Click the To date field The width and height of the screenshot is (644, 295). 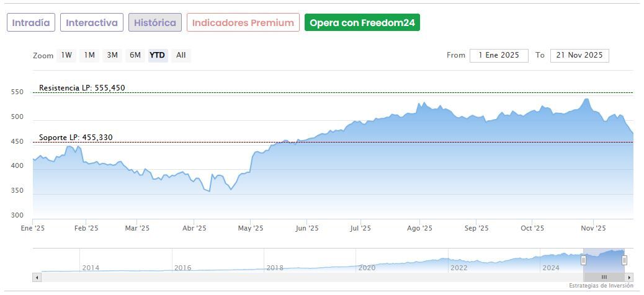579,55
